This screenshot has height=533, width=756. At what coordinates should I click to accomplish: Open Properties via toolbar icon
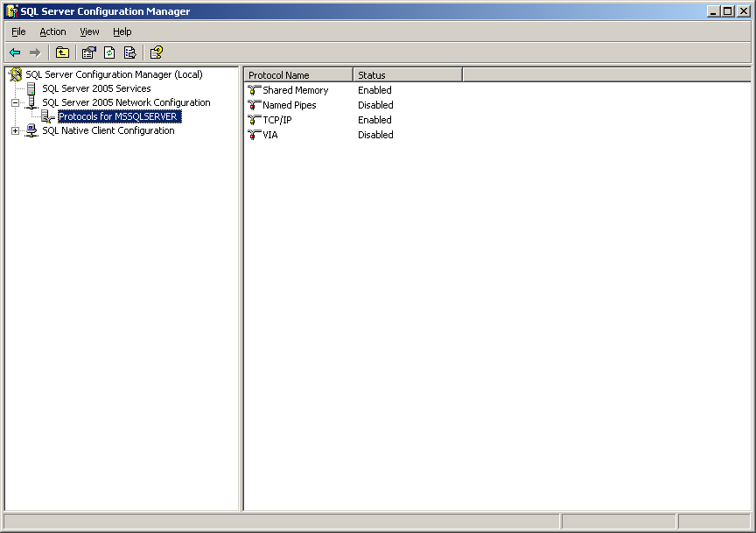click(88, 53)
